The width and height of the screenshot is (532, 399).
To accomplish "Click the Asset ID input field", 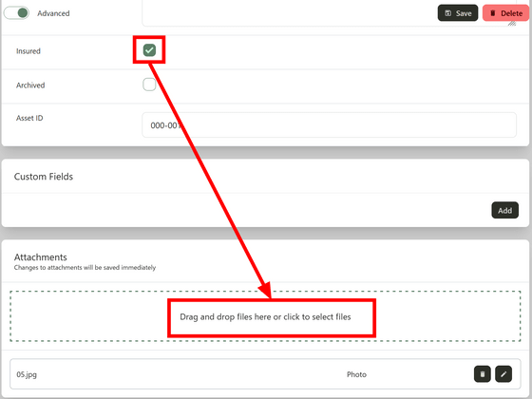I will click(x=329, y=125).
